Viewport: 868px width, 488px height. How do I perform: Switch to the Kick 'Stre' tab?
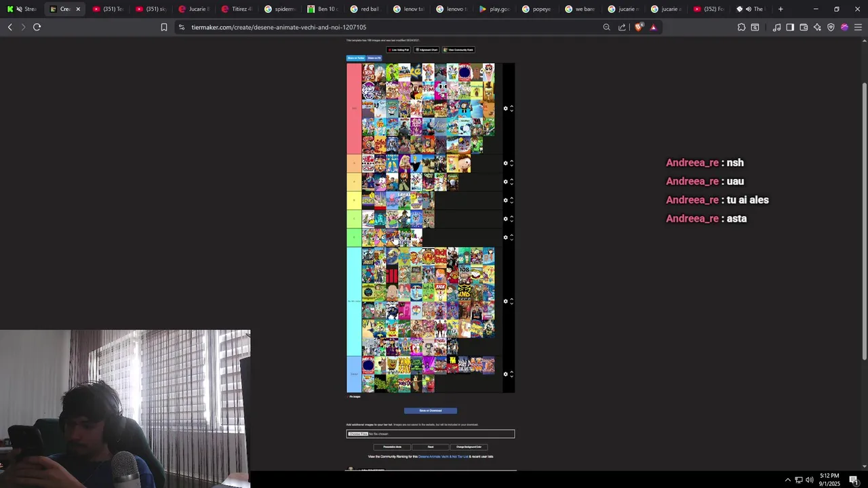(22, 9)
